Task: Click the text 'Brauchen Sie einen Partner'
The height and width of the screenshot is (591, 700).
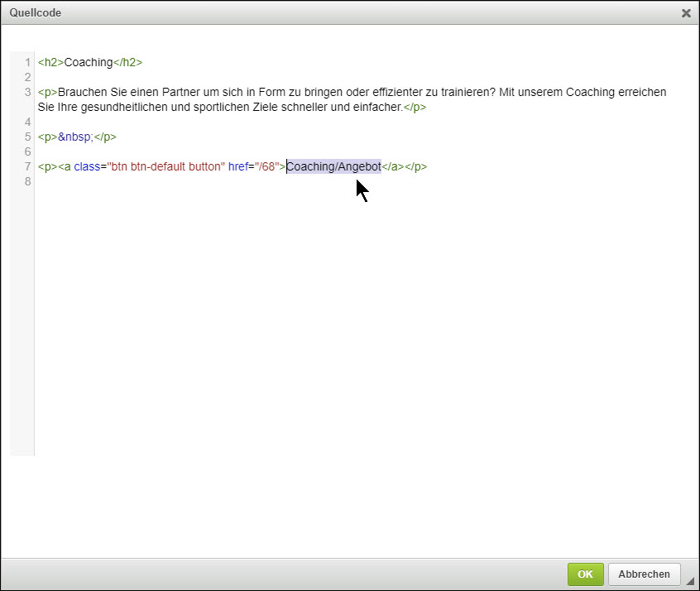Action: click(x=128, y=92)
